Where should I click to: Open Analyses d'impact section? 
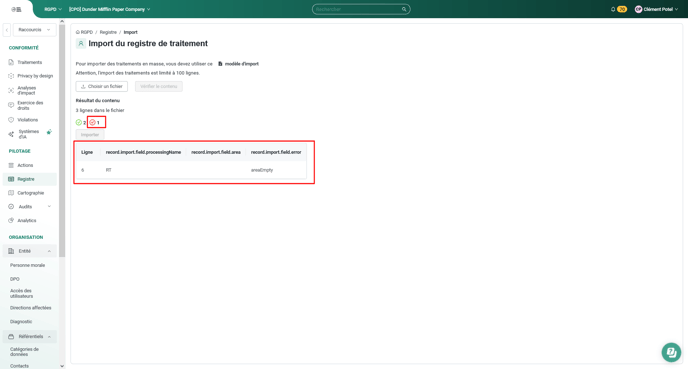(x=27, y=90)
